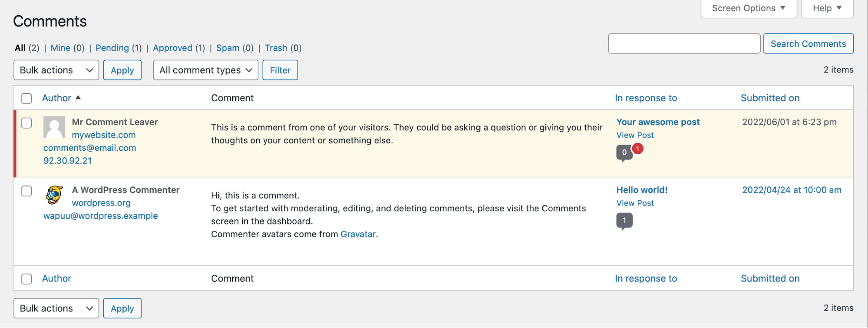Click Mr Comment Leaver's gray avatar

(54, 127)
